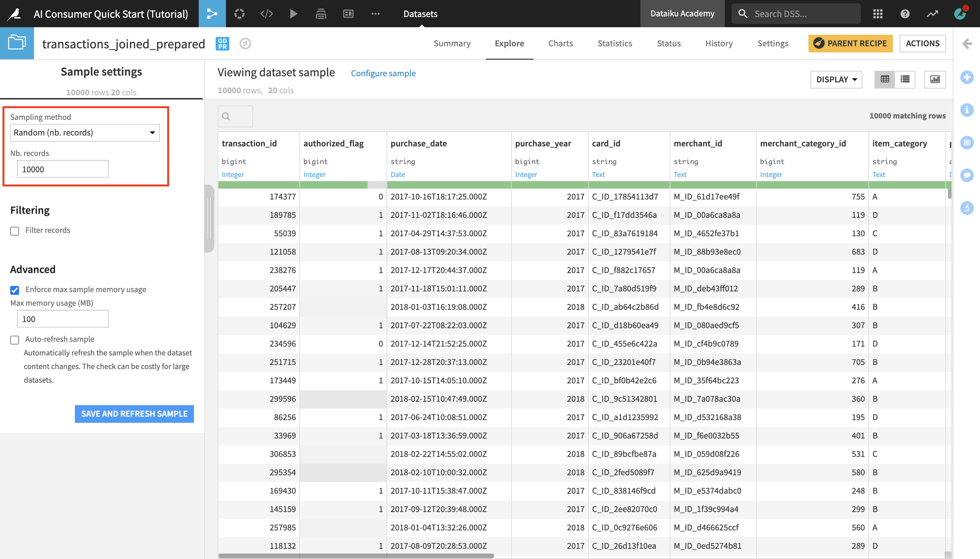Click the Nb. records input field

tap(63, 169)
